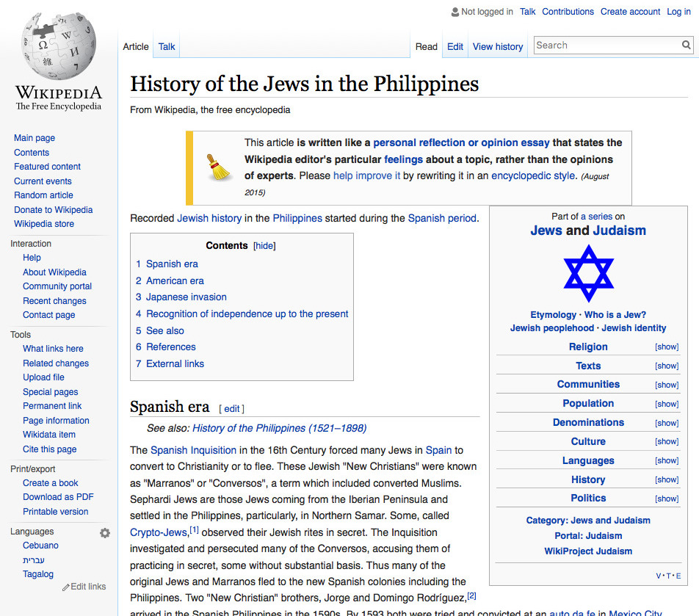The image size is (699, 616).
Task: Open the Languages settings gear
Action: point(105,532)
